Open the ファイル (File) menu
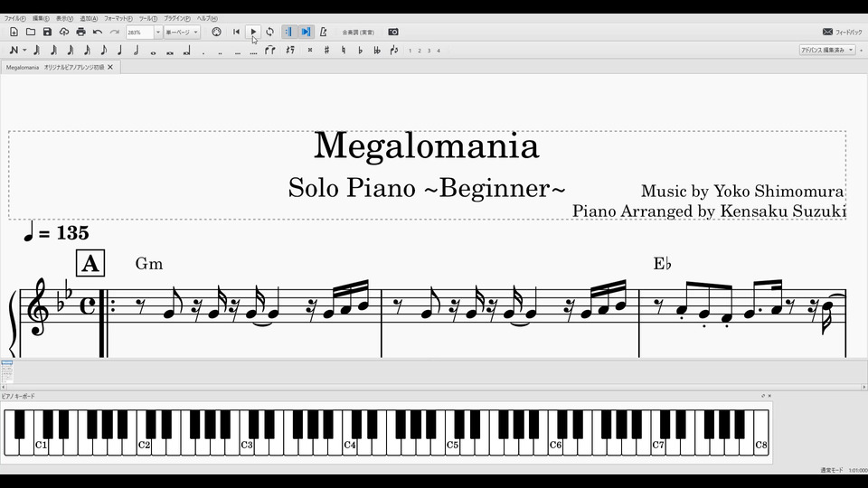Viewport: 868px width, 488px height. [x=15, y=18]
